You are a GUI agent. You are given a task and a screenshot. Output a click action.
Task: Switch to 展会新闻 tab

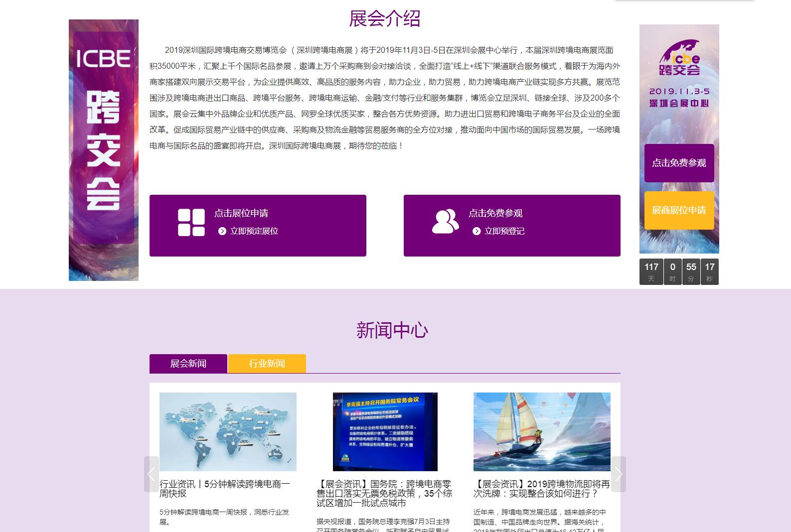[188, 364]
